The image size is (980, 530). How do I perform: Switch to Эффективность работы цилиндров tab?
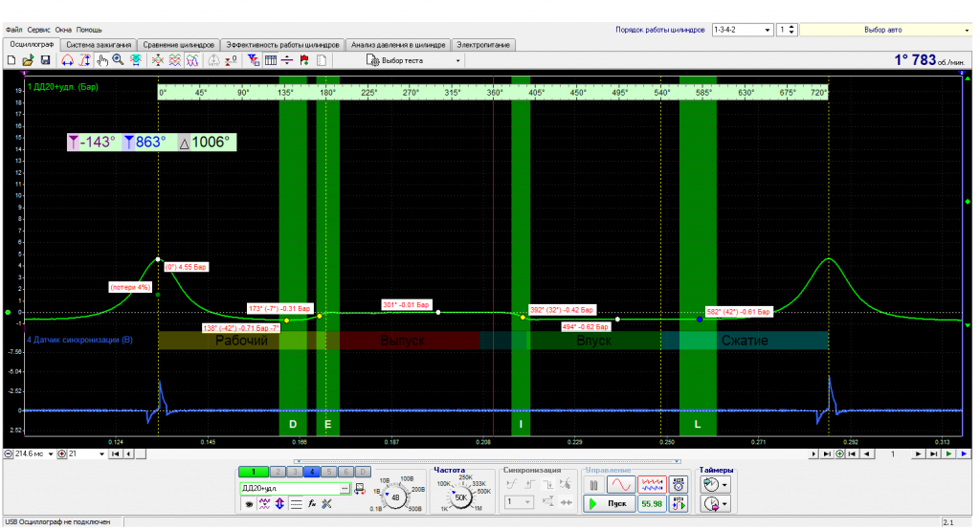point(282,45)
